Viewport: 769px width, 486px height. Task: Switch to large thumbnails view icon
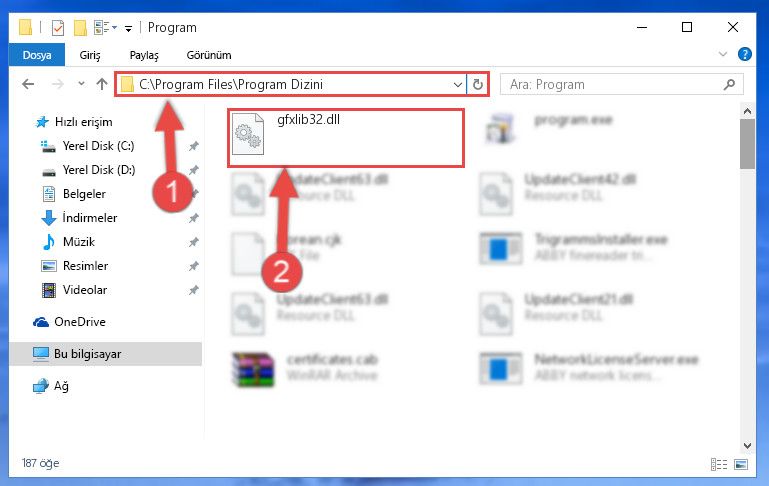[741, 464]
